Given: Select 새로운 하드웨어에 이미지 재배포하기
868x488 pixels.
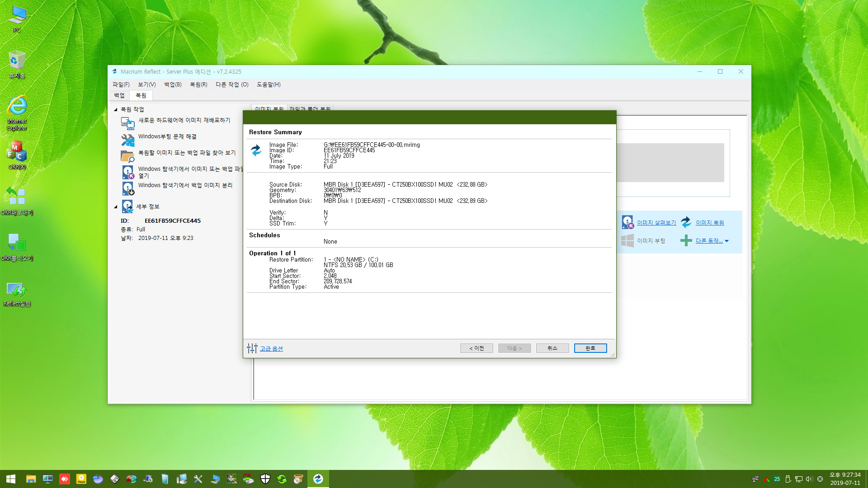Looking at the screenshot, I should [x=184, y=120].
